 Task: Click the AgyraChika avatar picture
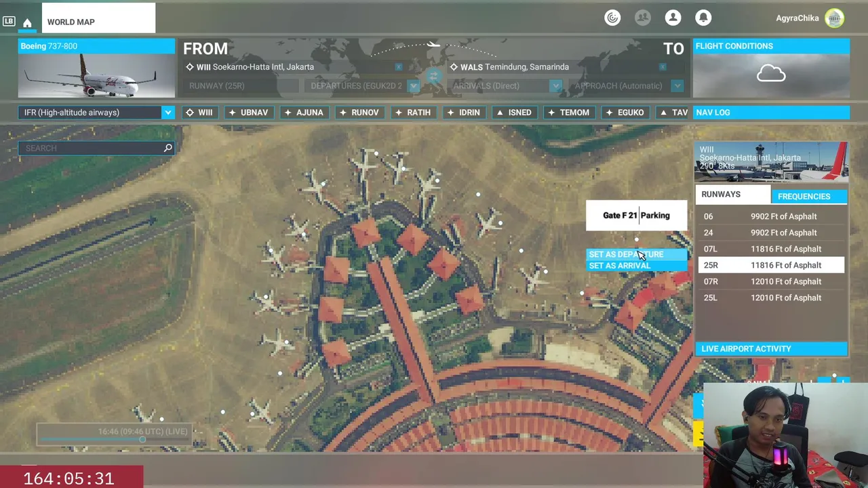835,18
